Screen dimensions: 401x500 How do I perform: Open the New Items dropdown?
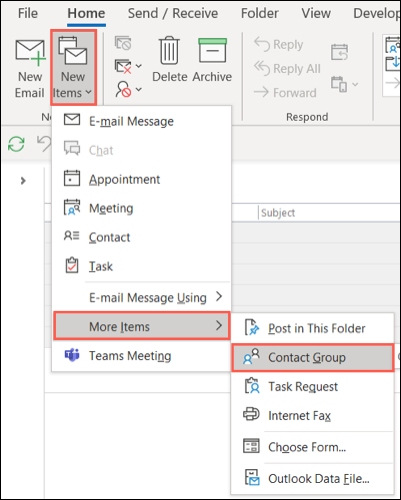point(73,67)
